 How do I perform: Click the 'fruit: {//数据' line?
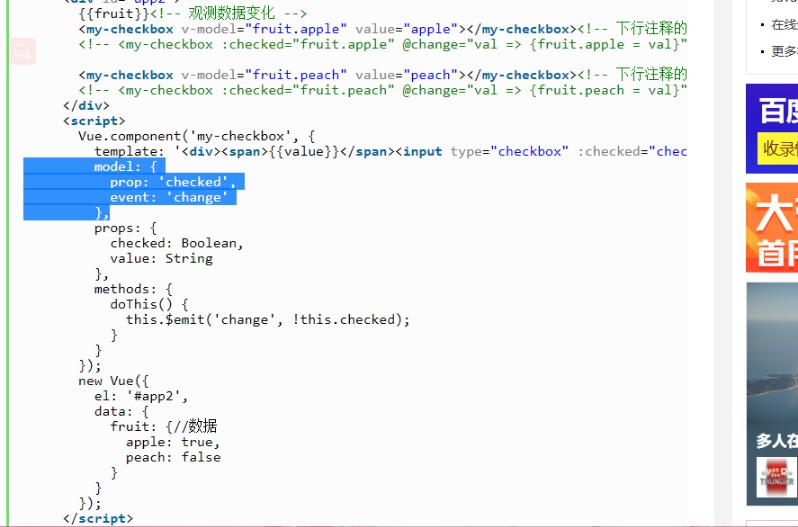[163, 426]
